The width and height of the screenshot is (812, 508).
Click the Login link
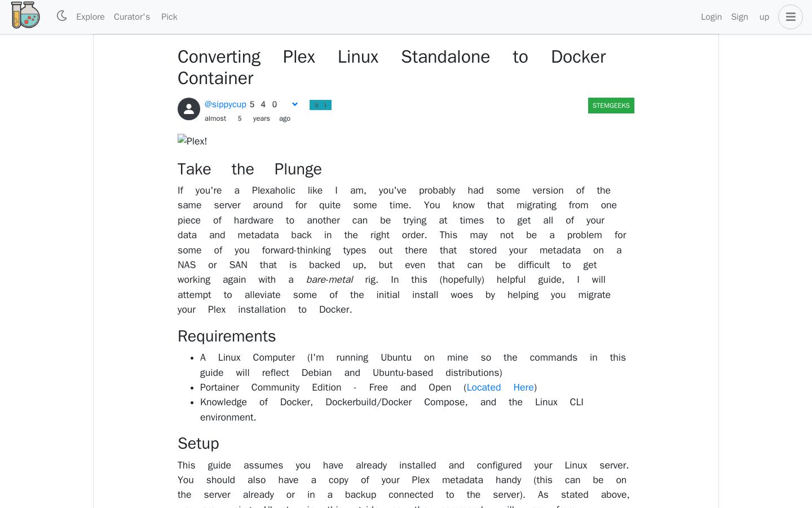point(711,17)
